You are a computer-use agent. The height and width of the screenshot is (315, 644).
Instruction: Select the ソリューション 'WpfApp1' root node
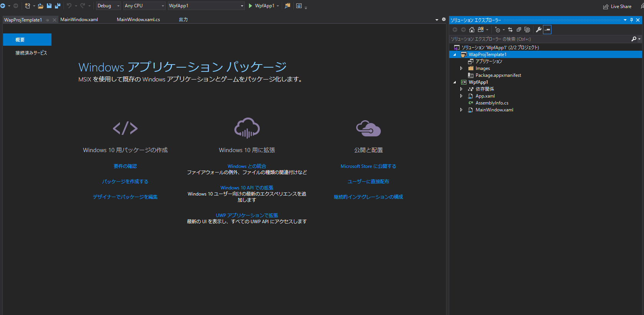pyautogui.click(x=500, y=48)
